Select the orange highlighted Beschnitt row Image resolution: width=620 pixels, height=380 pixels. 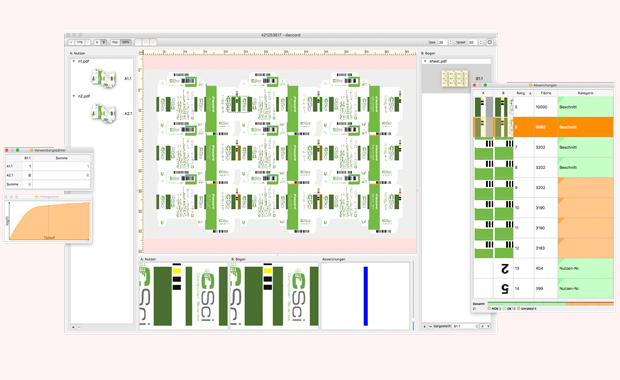(x=543, y=127)
